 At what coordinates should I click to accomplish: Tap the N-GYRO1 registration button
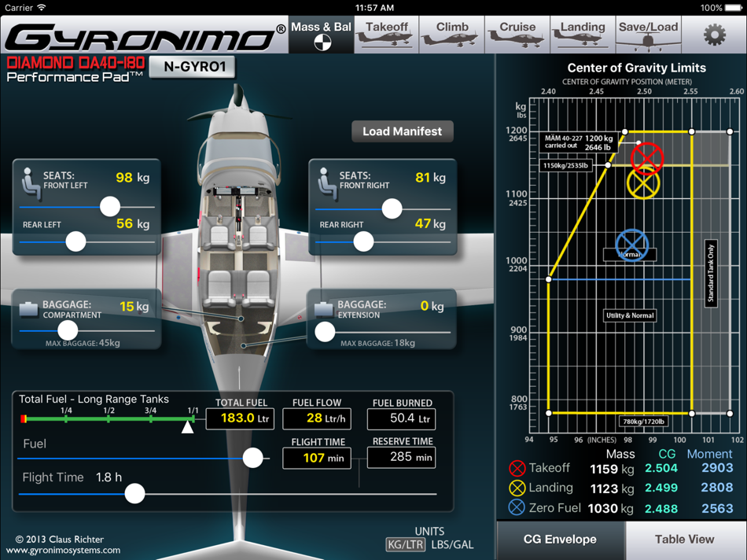pos(193,67)
